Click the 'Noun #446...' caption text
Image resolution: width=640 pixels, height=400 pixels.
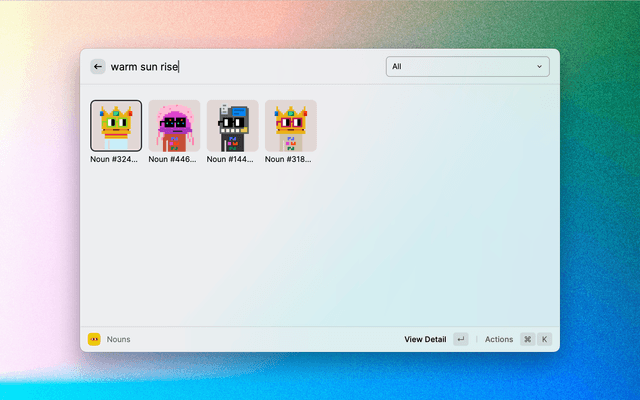click(x=174, y=159)
